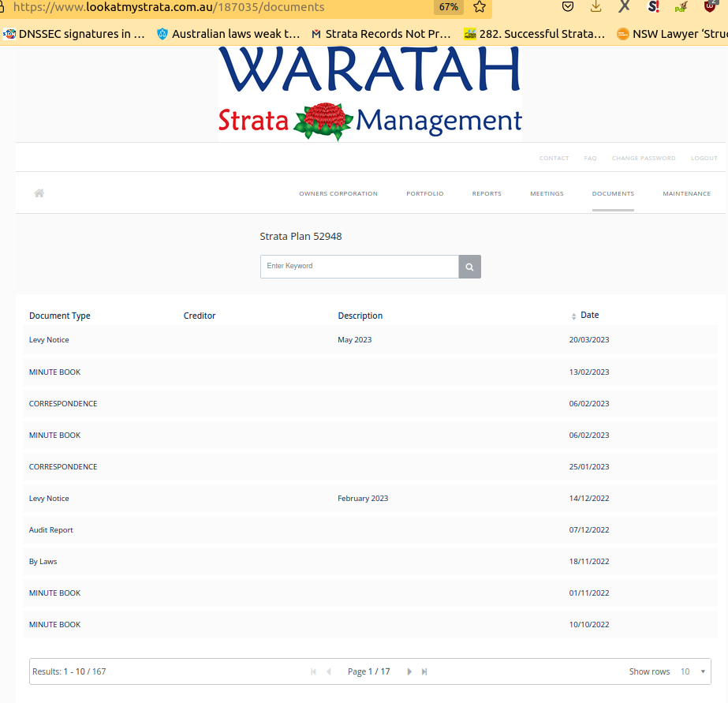Click the home icon in navigation bar
728x703 pixels.
tap(39, 193)
